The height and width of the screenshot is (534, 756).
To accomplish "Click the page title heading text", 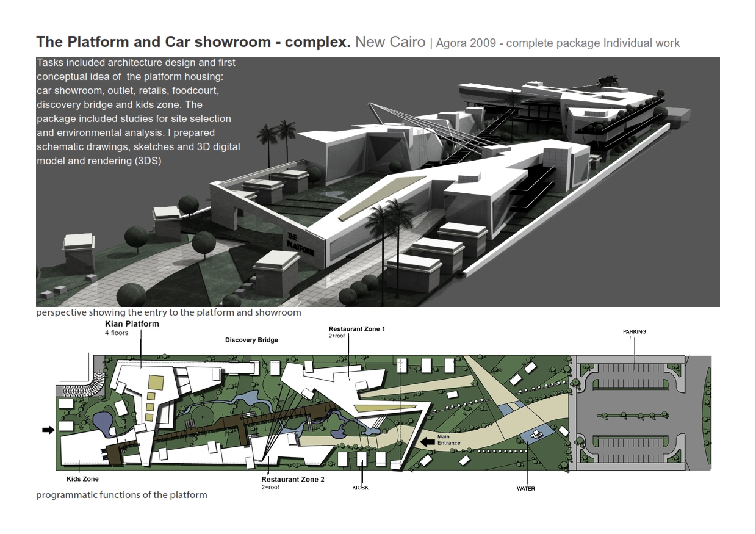I will click(x=193, y=42).
